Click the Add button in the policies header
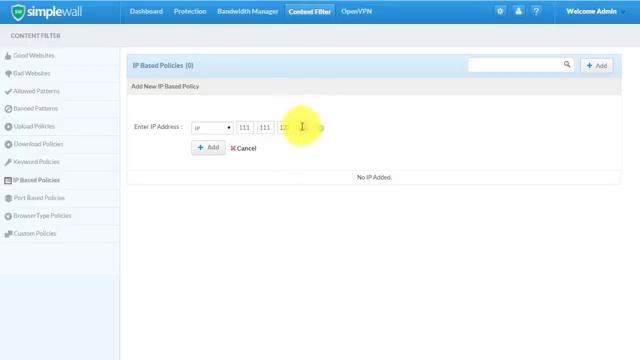 (x=597, y=65)
